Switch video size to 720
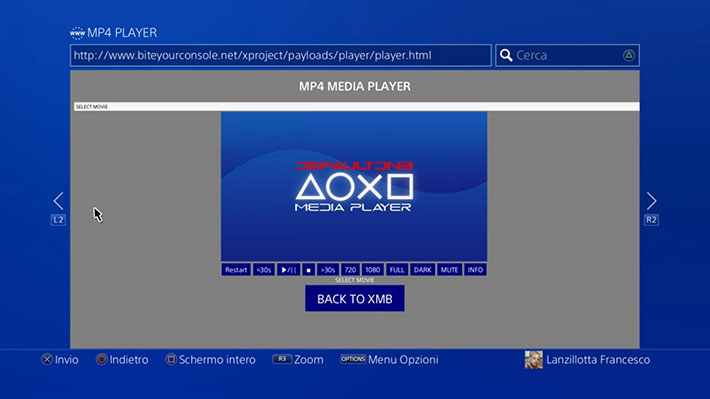 point(350,270)
